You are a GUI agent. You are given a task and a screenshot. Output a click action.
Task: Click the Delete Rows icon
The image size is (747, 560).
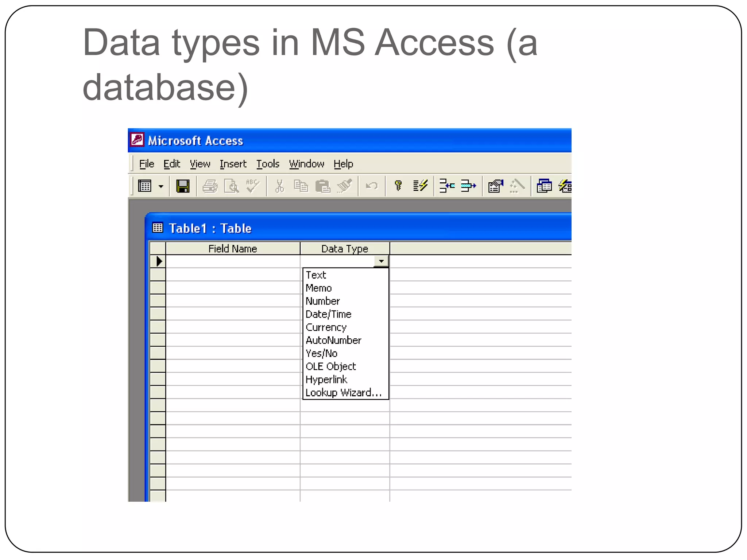pos(468,186)
